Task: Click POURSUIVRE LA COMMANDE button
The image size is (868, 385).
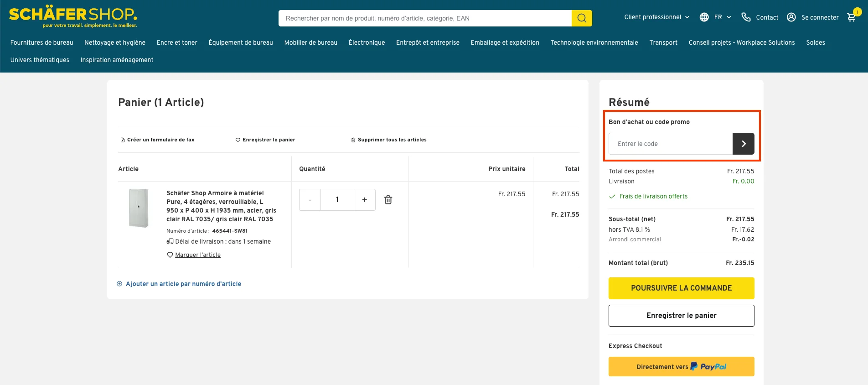Action: 682,288
